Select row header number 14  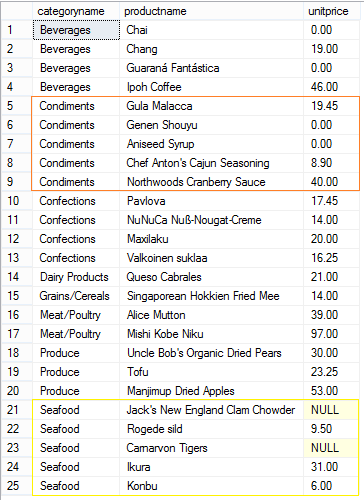click(x=17, y=277)
